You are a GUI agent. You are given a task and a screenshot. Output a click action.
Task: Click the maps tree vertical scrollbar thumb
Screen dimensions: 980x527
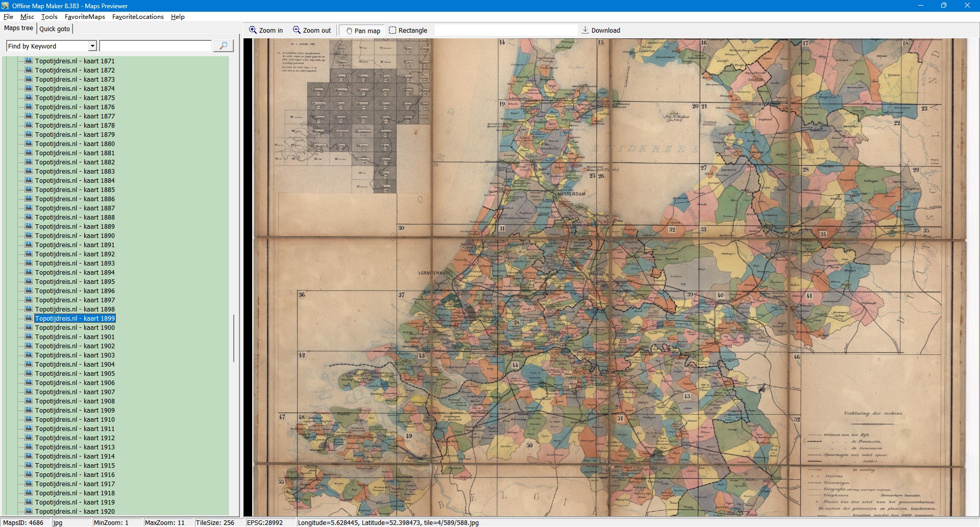[x=234, y=338]
